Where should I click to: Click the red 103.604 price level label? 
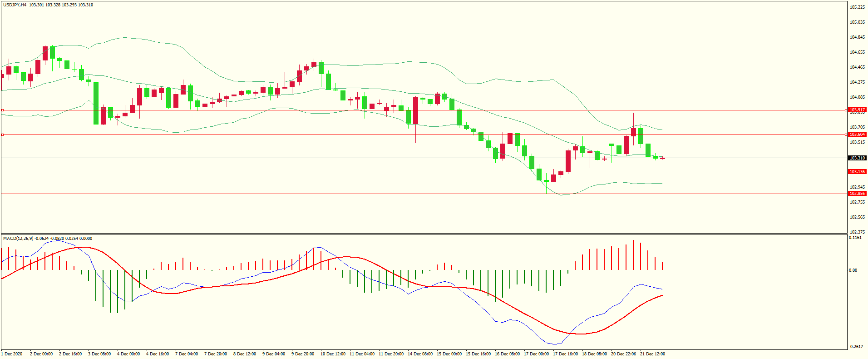[857, 135]
